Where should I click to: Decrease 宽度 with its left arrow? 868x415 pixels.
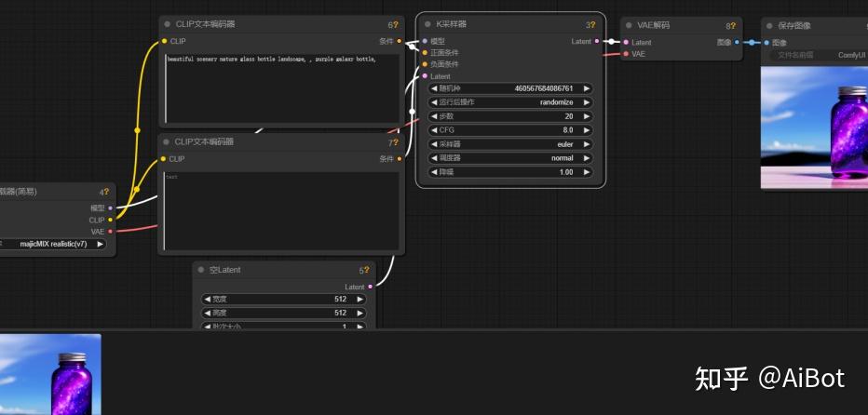click(x=208, y=299)
